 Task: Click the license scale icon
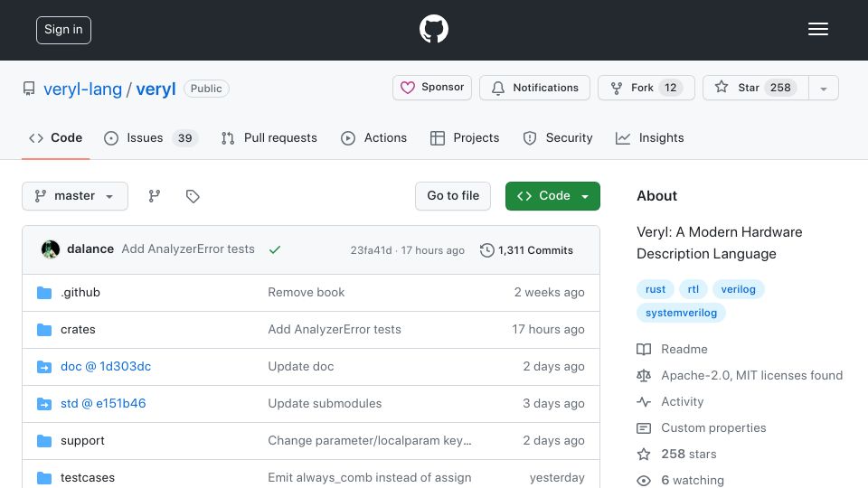coord(644,376)
